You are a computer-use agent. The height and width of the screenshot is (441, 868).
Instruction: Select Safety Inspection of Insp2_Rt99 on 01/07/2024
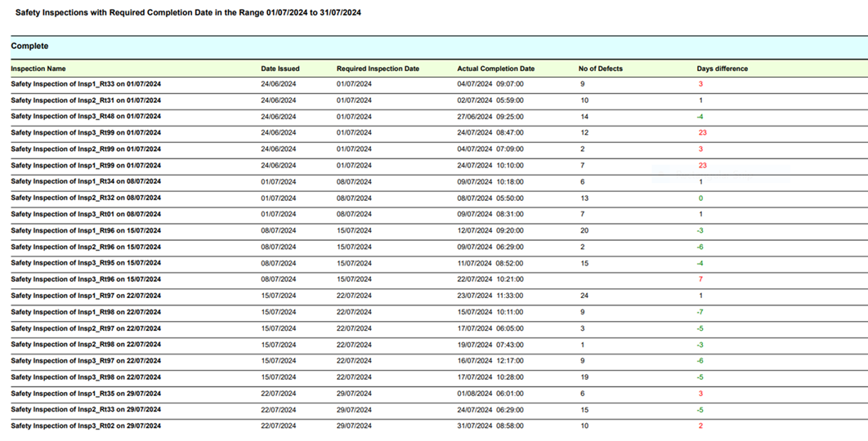(x=86, y=149)
